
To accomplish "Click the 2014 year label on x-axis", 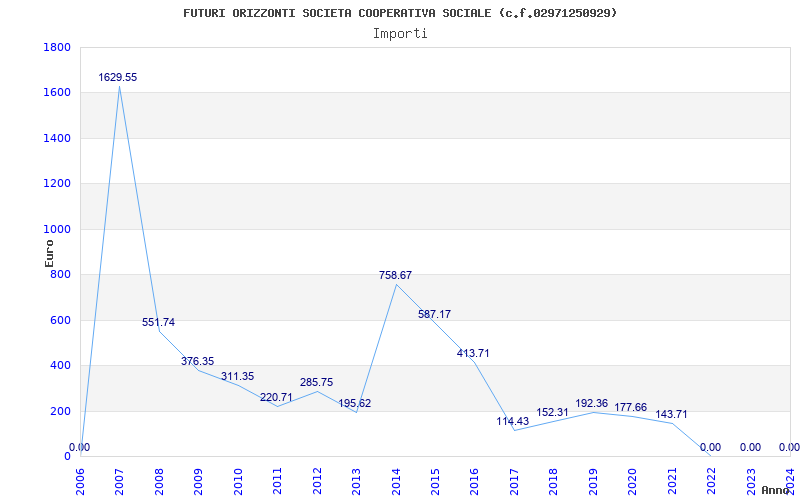I will (x=396, y=482).
